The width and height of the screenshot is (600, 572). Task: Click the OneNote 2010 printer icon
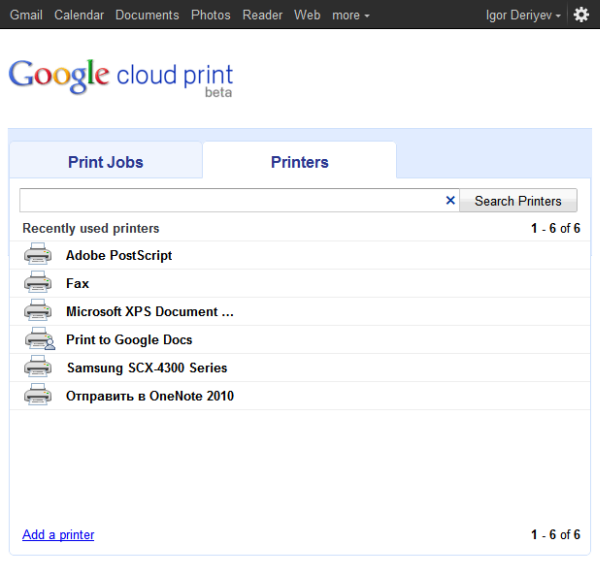pyautogui.click(x=38, y=395)
